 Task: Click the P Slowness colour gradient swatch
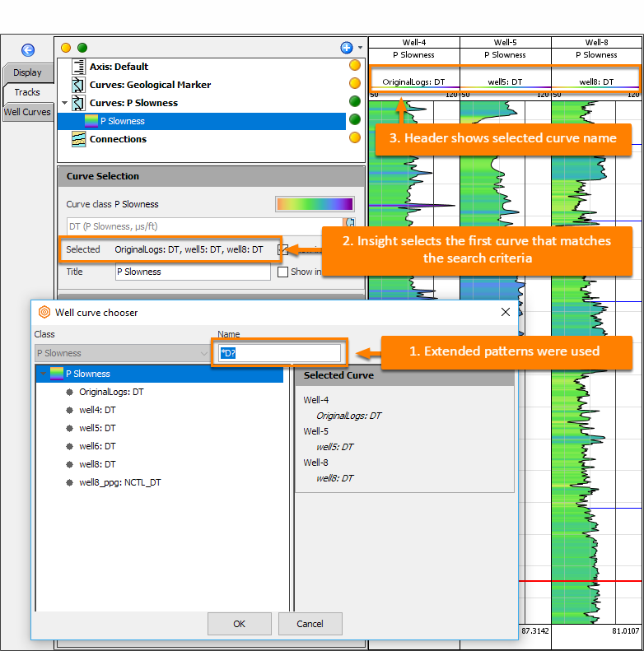315,204
